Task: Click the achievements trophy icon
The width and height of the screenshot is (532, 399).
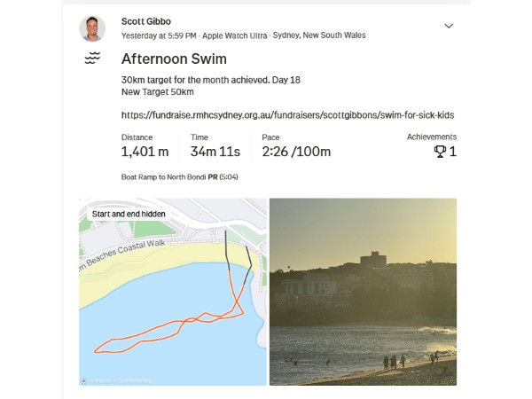Action: [439, 152]
